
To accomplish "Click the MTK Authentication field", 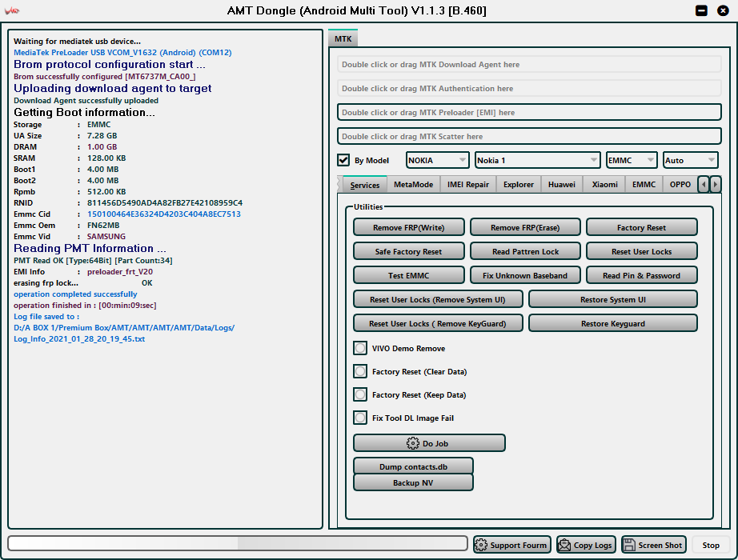I will pos(529,89).
